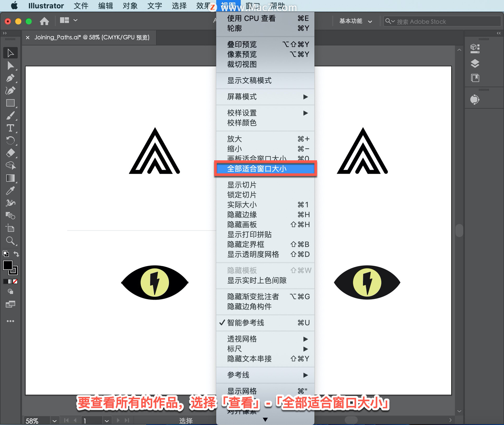Click the Outline view menu entry
504x425 pixels.
pos(234,28)
